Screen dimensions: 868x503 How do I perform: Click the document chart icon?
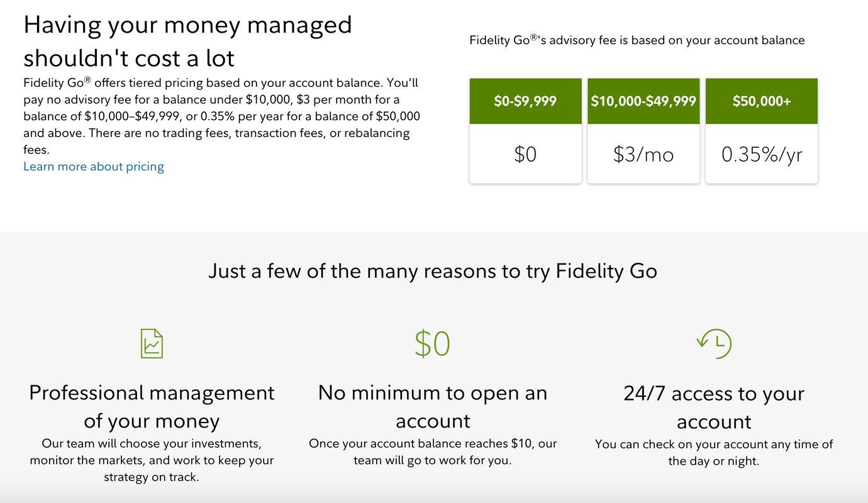coord(152,343)
